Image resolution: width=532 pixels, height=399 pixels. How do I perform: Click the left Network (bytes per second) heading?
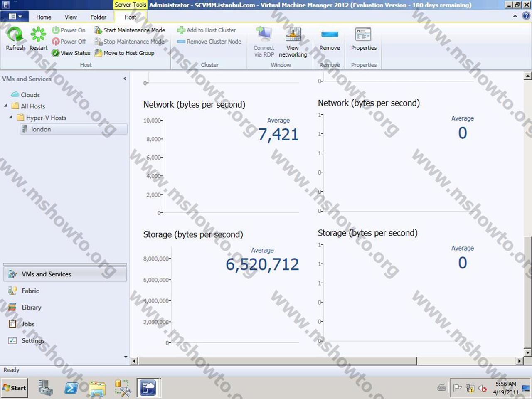point(194,105)
